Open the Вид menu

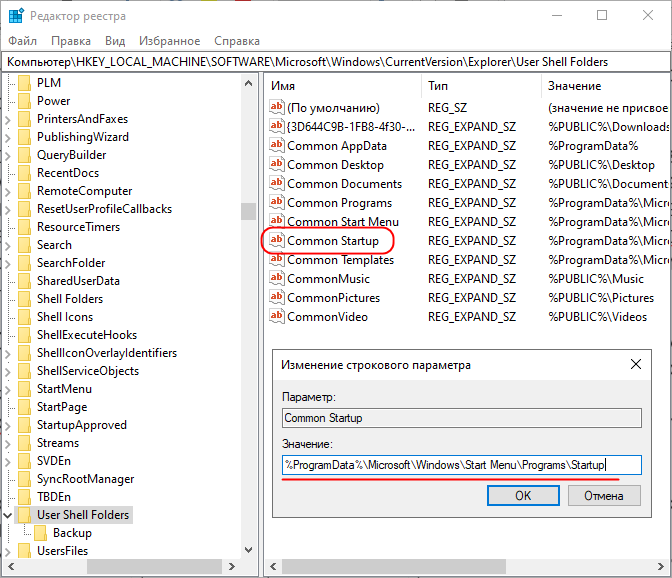tap(115, 41)
